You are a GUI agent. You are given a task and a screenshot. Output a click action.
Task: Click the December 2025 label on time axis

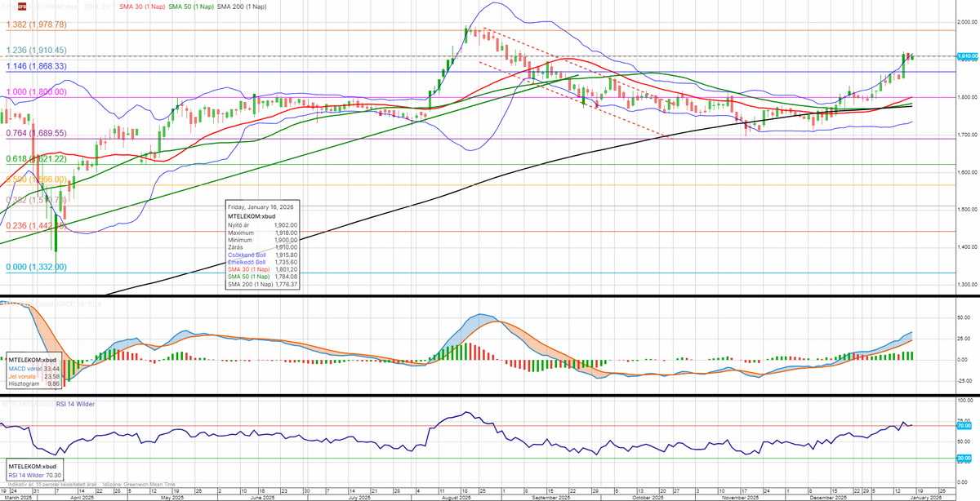(x=827, y=496)
